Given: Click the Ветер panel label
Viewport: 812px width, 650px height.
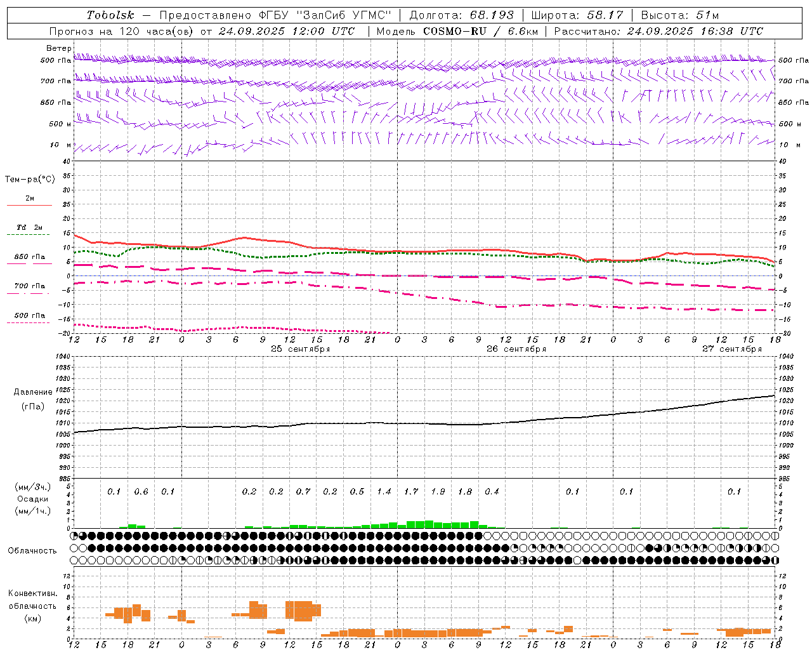Looking at the screenshot, I should (58, 48).
